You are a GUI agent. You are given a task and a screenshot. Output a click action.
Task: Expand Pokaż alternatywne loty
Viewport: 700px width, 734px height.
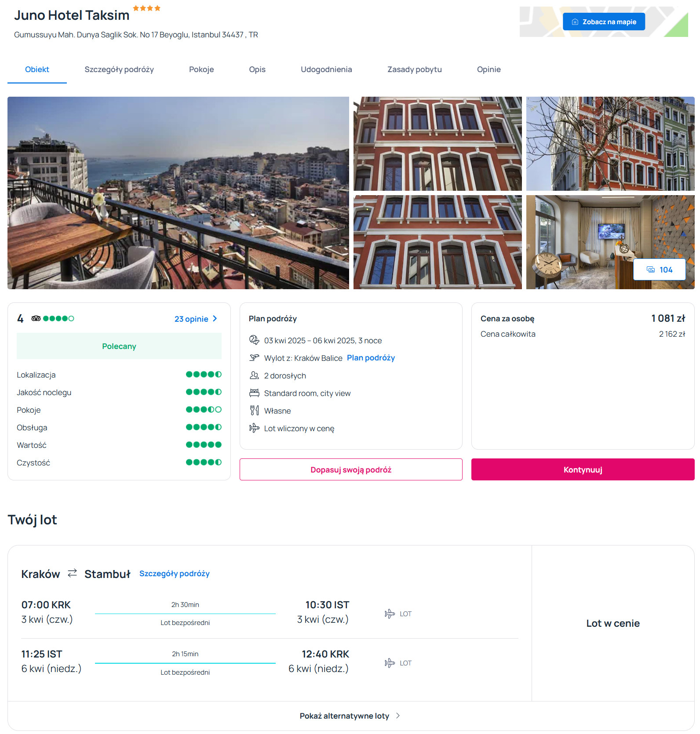click(x=350, y=716)
